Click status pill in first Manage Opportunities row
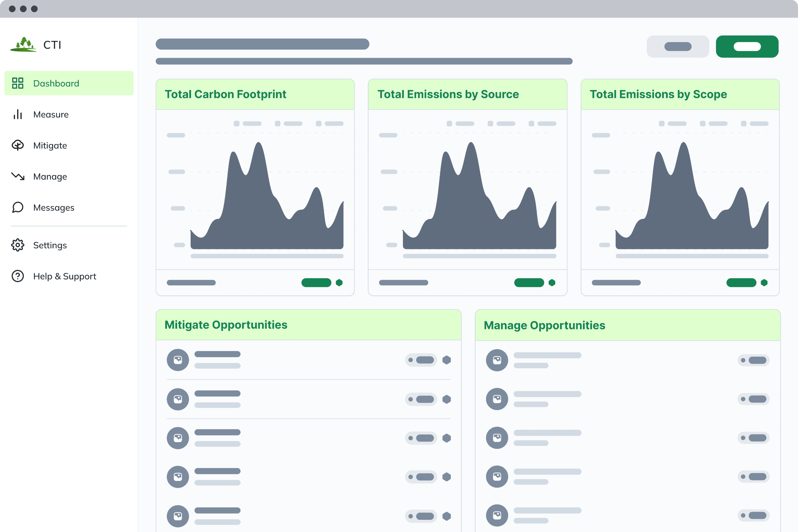Image resolution: width=798 pixels, height=532 pixels. [x=754, y=360]
